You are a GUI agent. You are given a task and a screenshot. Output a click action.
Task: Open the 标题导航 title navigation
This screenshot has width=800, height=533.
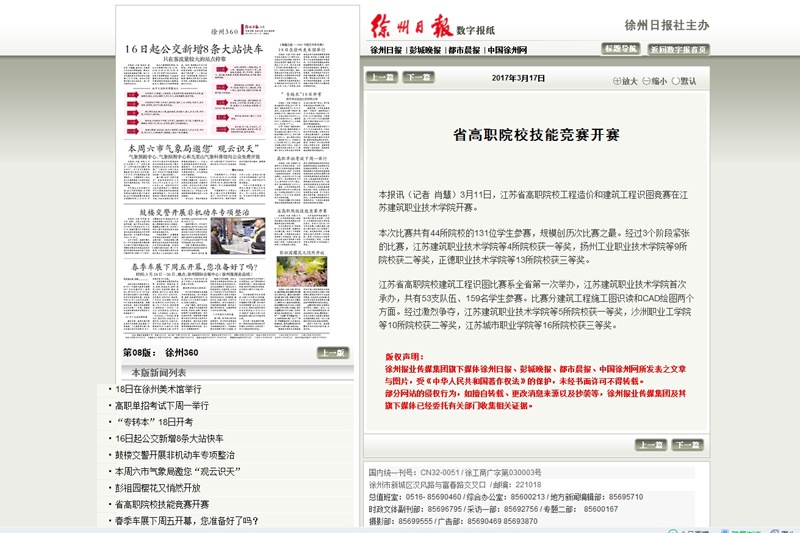620,49
